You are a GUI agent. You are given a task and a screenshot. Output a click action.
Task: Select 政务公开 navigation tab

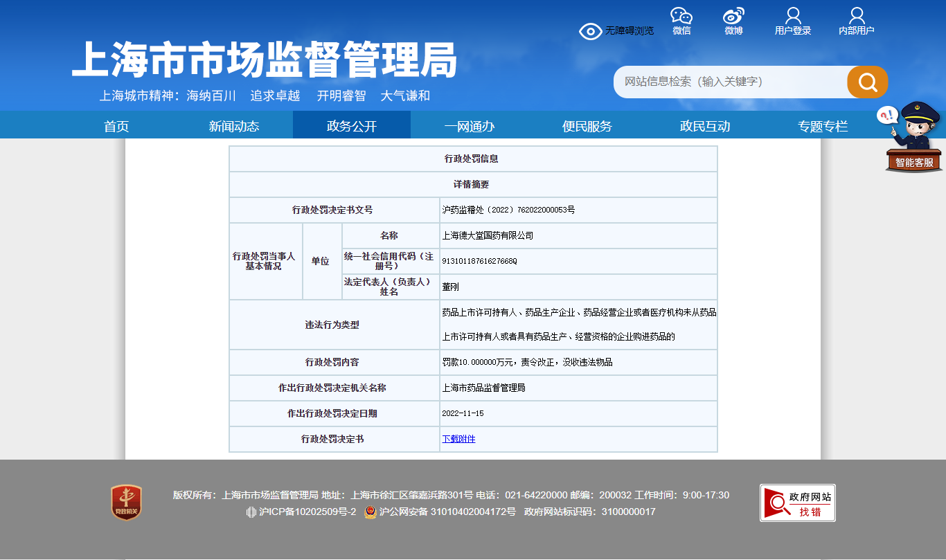tap(352, 126)
